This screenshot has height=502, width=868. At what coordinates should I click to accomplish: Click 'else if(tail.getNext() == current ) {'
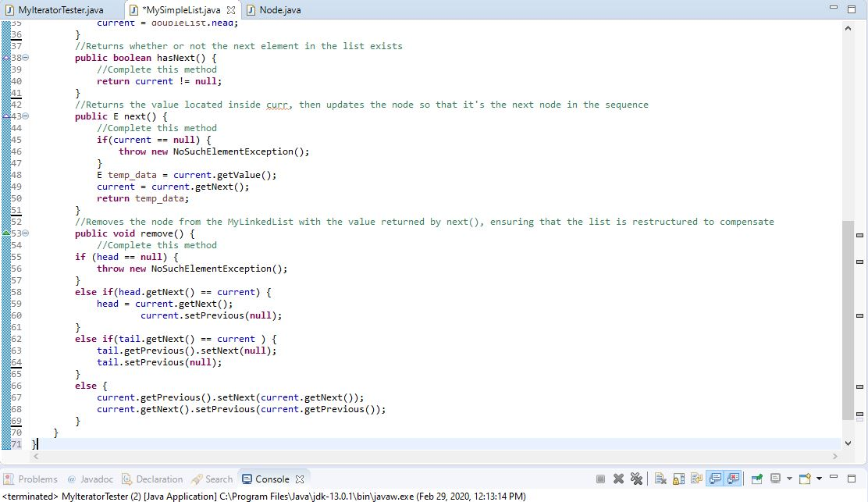point(176,339)
